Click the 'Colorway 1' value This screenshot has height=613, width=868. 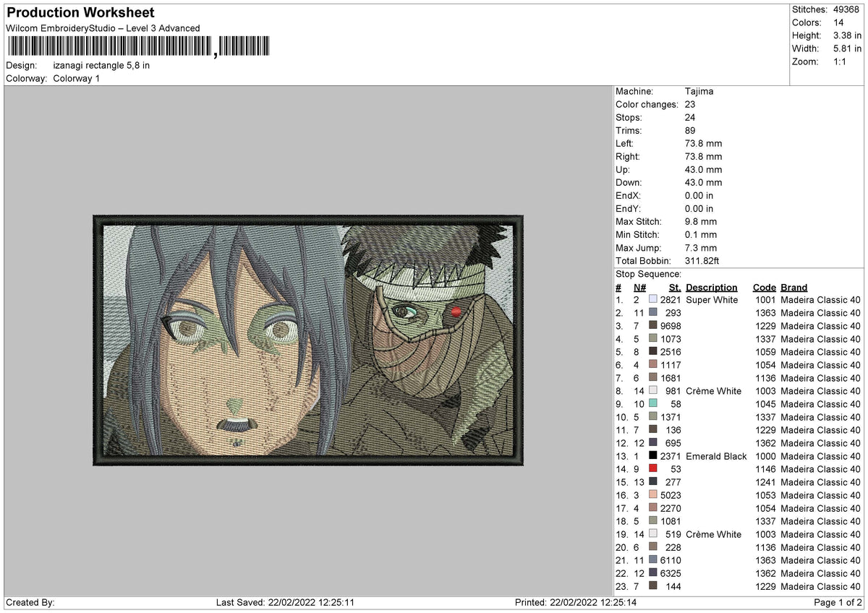pos(77,78)
